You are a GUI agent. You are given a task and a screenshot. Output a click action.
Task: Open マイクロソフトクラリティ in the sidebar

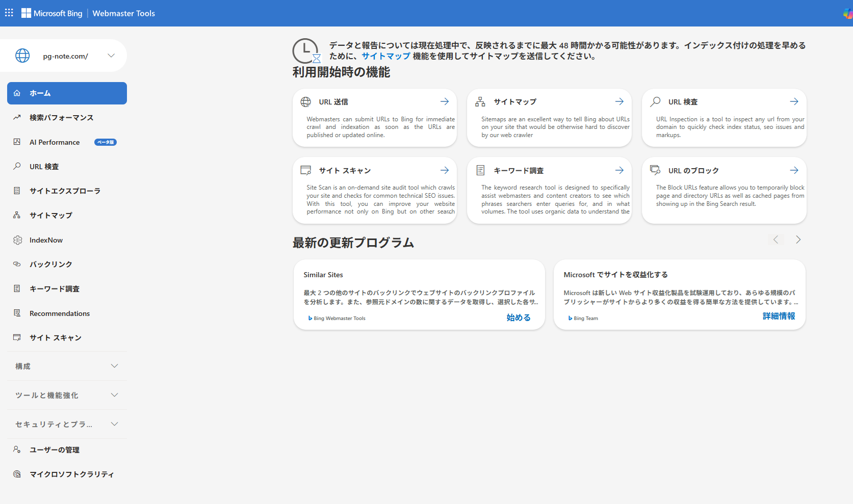click(x=67, y=474)
